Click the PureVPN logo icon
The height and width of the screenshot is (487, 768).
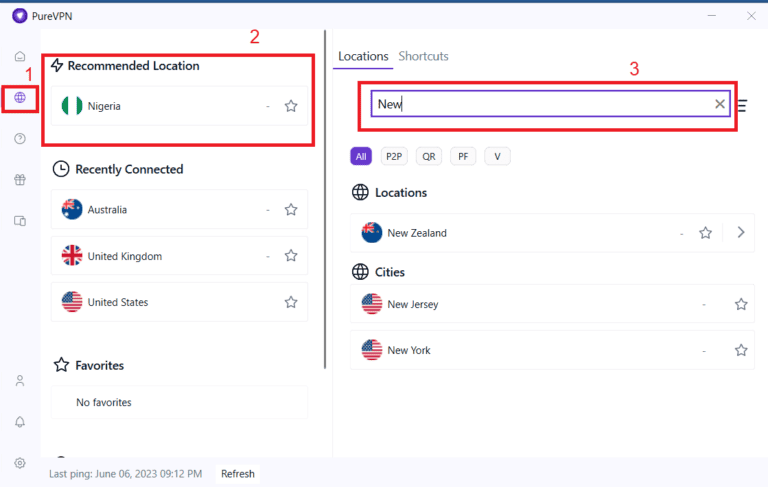pyautogui.click(x=20, y=16)
